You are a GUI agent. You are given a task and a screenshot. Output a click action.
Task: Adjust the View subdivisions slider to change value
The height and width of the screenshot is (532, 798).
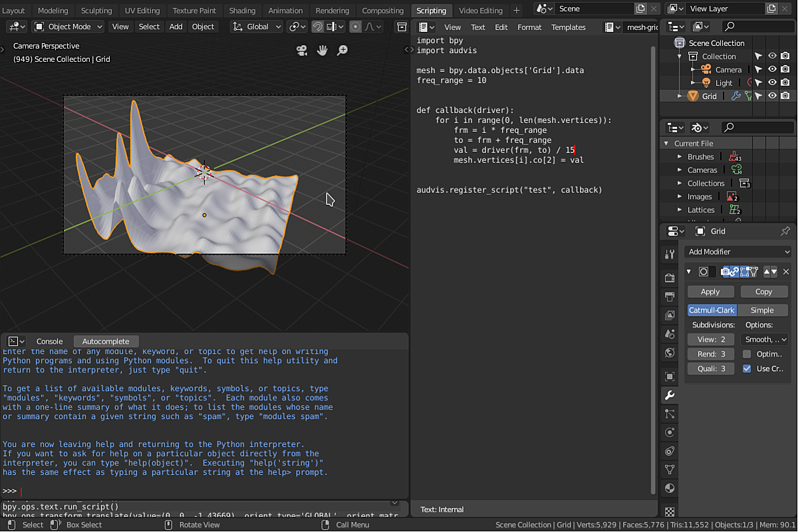point(710,339)
